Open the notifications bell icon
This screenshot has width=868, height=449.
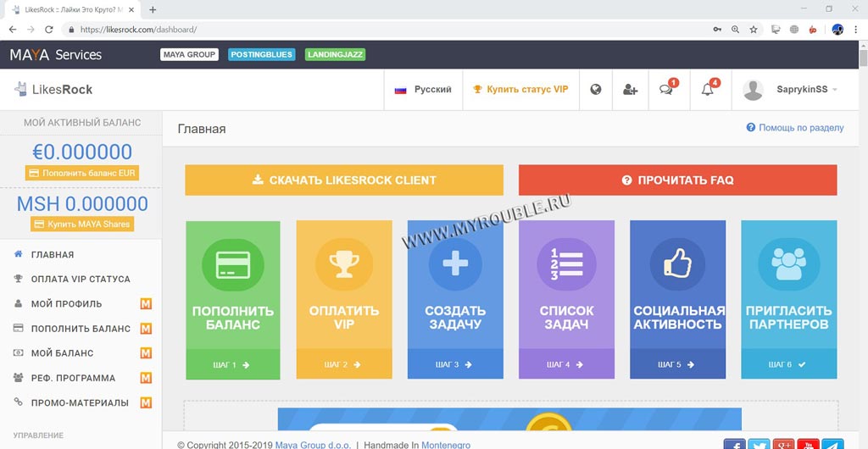click(707, 90)
